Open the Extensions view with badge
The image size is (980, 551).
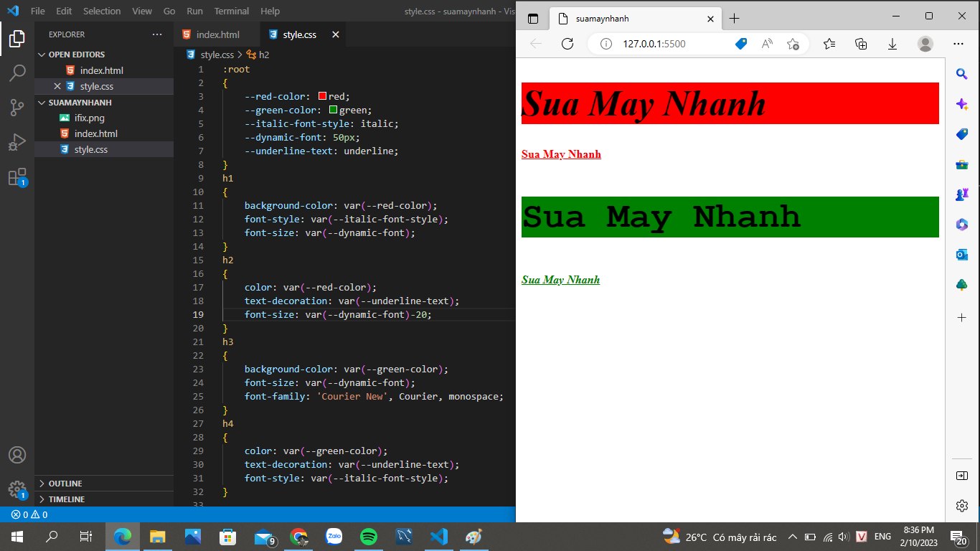[17, 177]
